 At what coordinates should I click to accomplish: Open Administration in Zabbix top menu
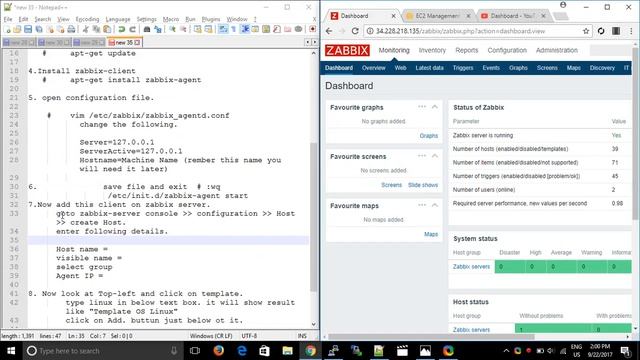pos(557,50)
